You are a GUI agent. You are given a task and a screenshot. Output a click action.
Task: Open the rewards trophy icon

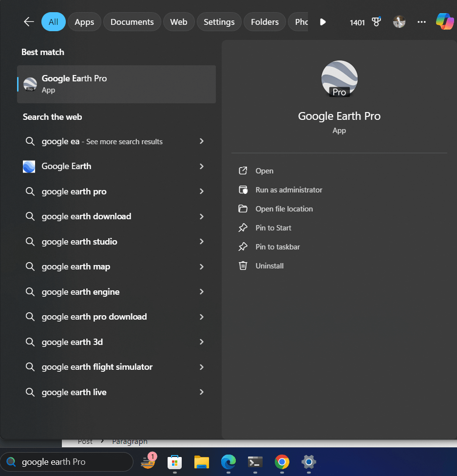pos(376,22)
